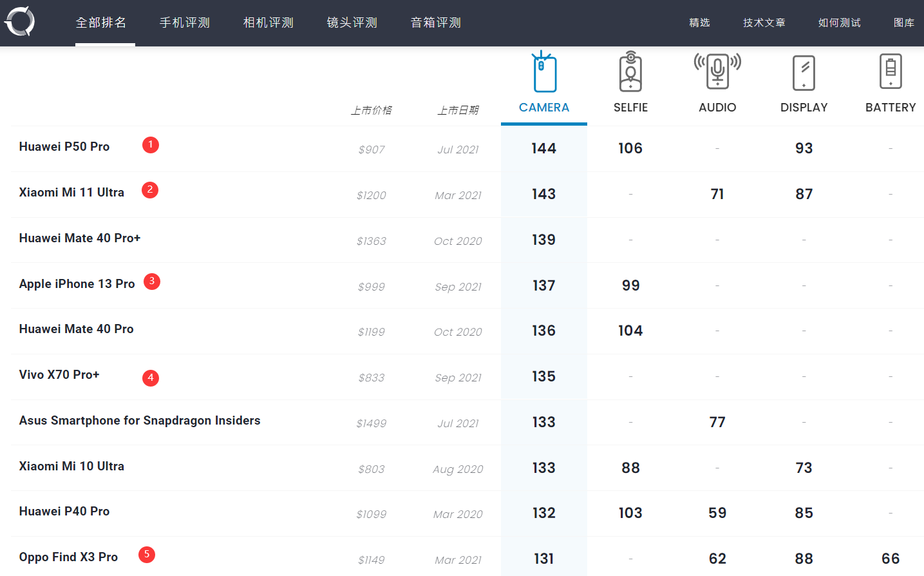This screenshot has height=576, width=924.
Task: Click price $1363 for Huawei Mate 40 Pro+
Action: tap(372, 242)
